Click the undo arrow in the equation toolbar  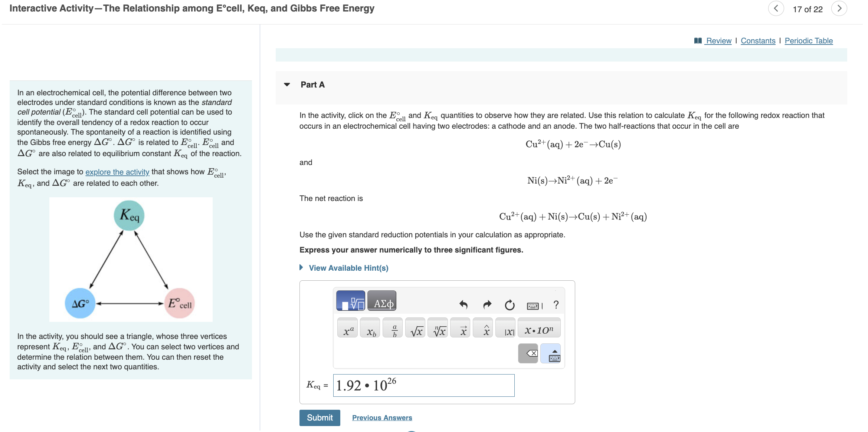click(464, 305)
